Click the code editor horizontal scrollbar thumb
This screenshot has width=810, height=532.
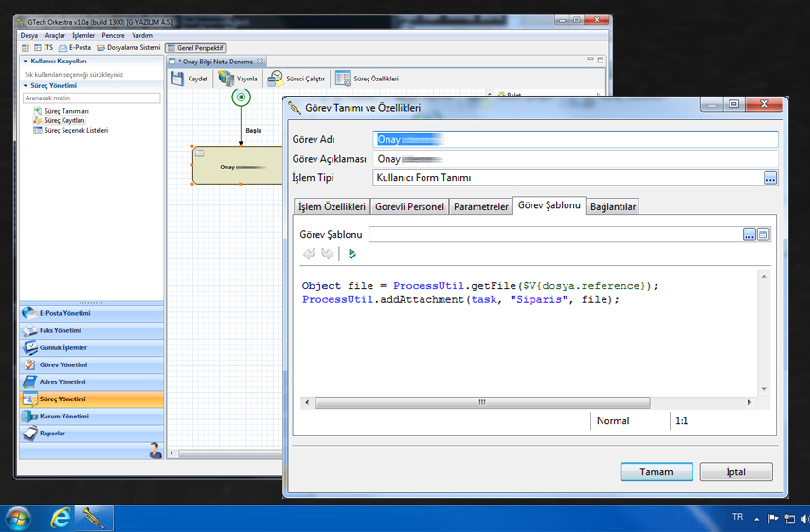tap(482, 402)
